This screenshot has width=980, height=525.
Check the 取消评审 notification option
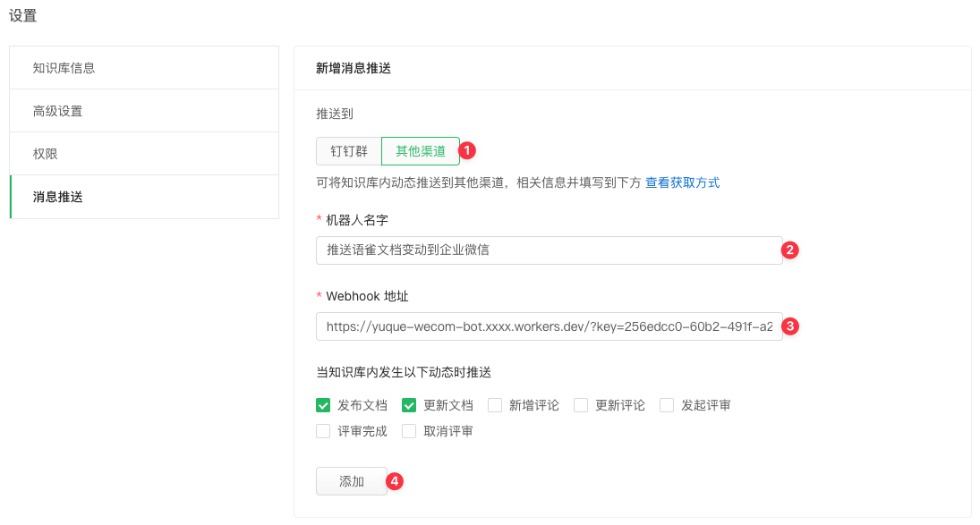click(409, 431)
